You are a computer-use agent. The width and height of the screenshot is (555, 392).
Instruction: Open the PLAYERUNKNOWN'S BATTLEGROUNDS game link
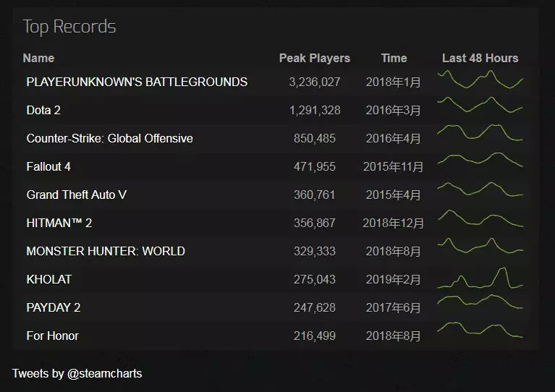point(137,82)
